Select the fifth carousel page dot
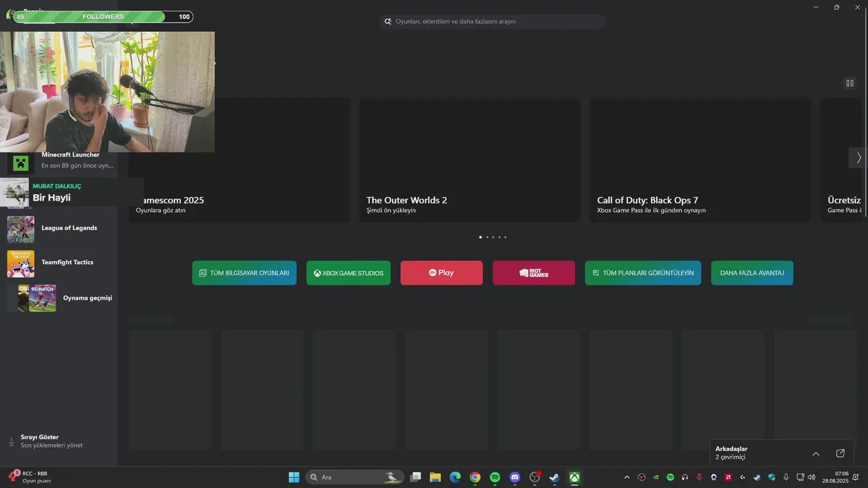Image resolution: width=868 pixels, height=488 pixels. coord(505,237)
